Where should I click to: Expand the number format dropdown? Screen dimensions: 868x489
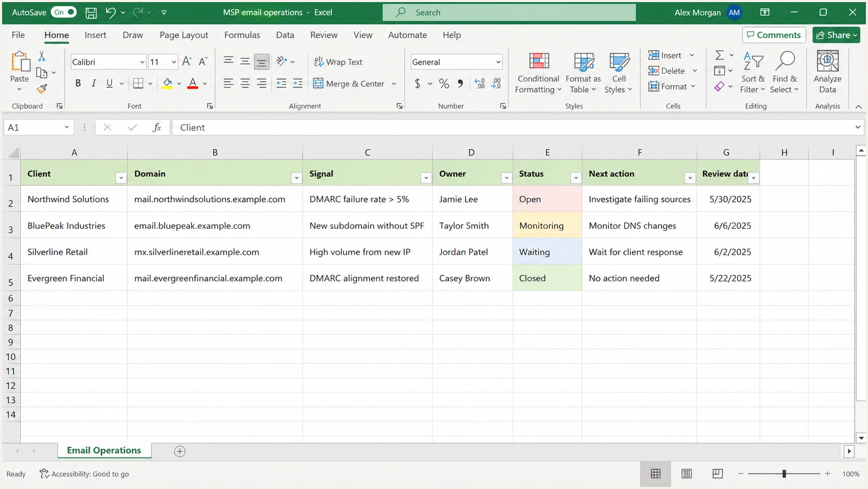click(498, 62)
